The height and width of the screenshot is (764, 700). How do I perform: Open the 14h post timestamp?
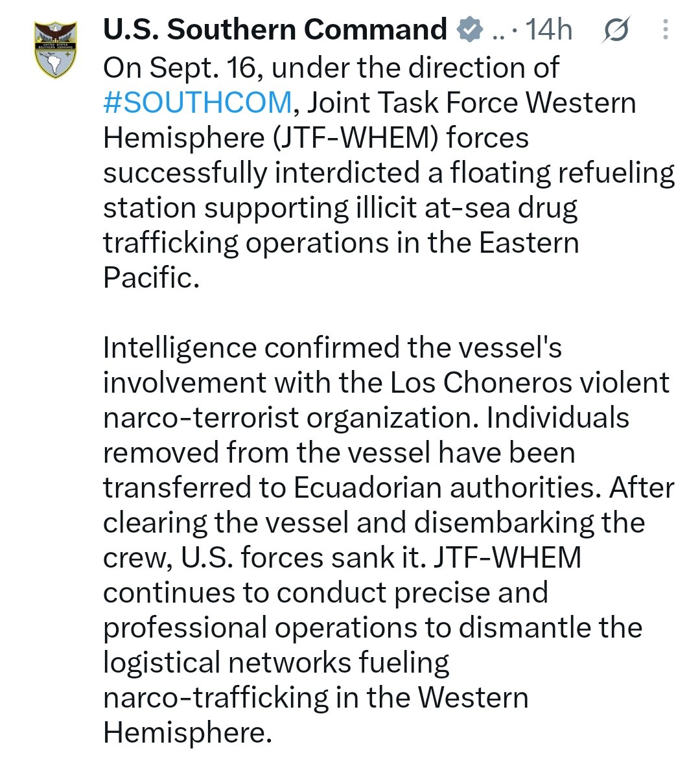[549, 29]
